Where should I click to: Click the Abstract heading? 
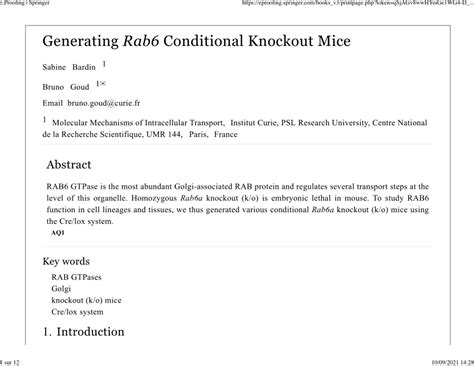click(x=69, y=165)
